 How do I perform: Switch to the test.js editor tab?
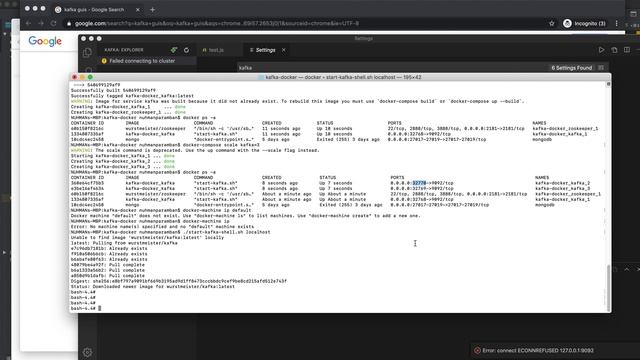pyautogui.click(x=216, y=50)
